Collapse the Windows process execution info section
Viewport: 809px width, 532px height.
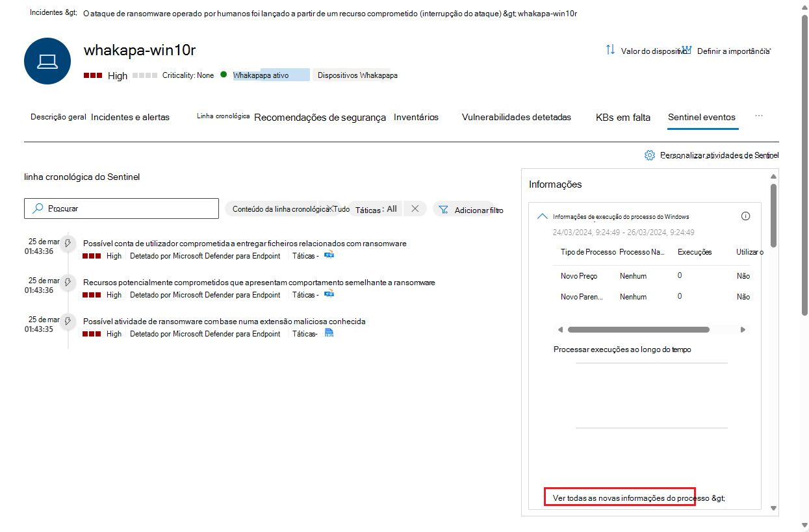(x=542, y=216)
